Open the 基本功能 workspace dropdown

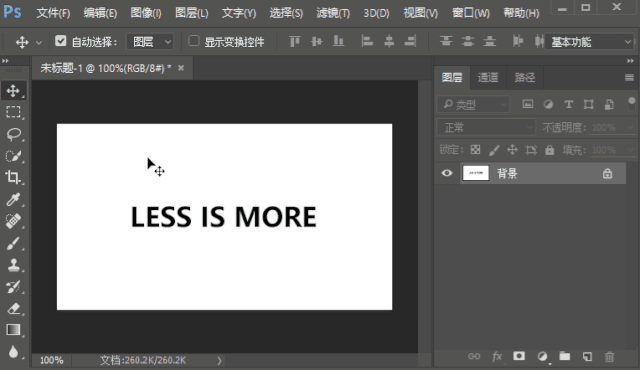[x=589, y=42]
